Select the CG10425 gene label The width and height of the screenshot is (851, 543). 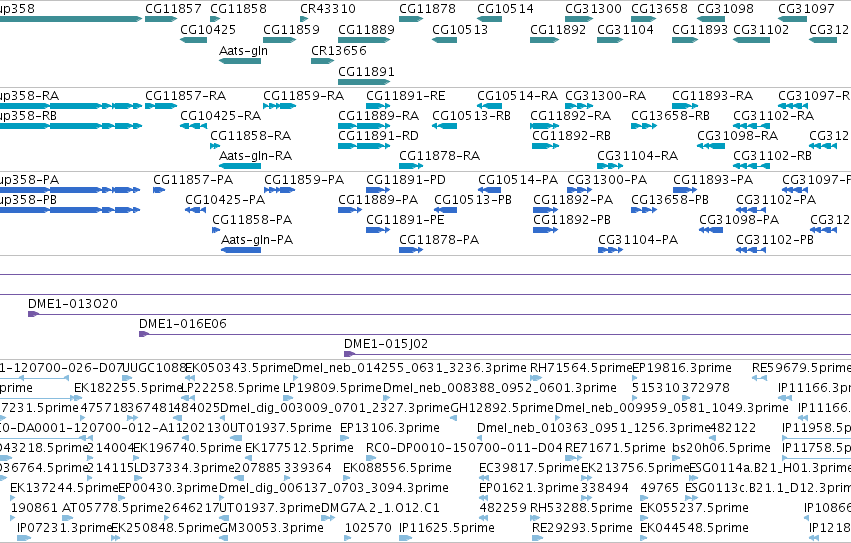tap(208, 29)
